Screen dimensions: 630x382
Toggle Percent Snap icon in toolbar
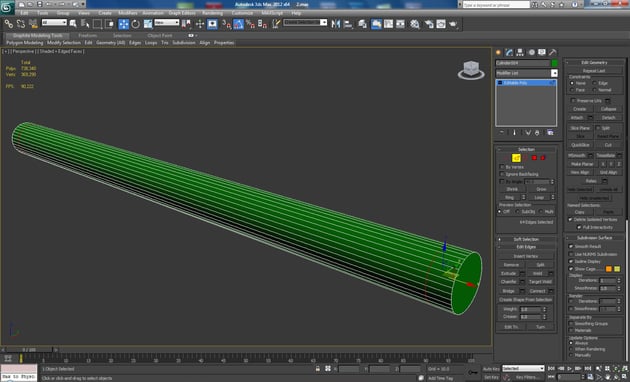coord(250,24)
